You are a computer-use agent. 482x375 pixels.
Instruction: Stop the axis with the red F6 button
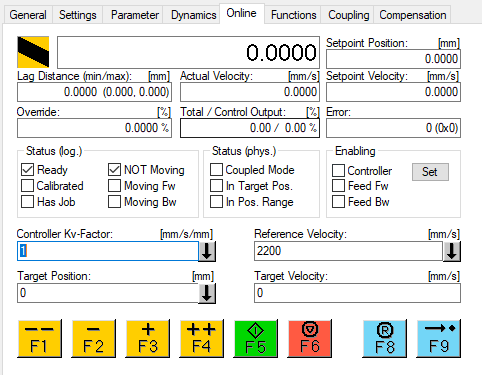click(x=310, y=338)
